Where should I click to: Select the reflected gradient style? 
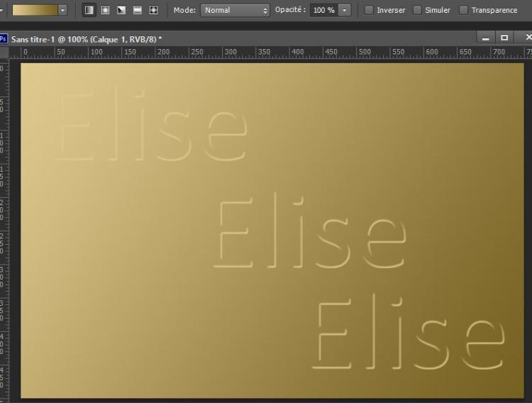[x=137, y=10]
